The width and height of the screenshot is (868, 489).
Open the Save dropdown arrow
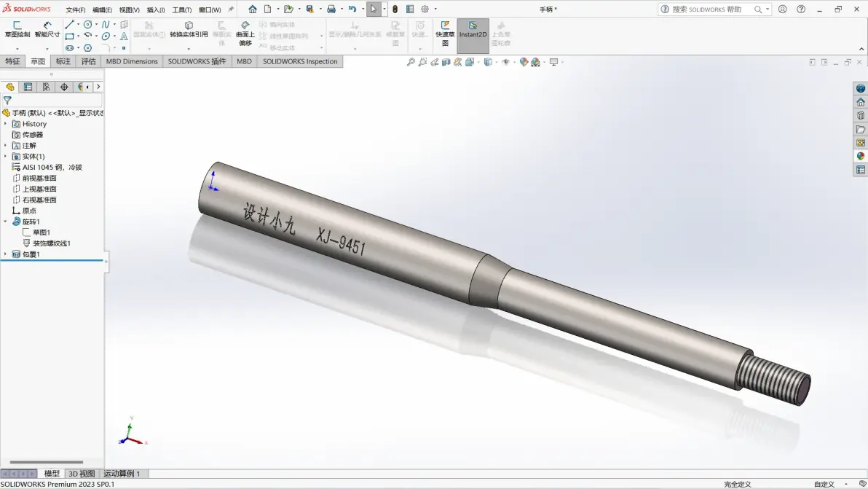tap(320, 9)
